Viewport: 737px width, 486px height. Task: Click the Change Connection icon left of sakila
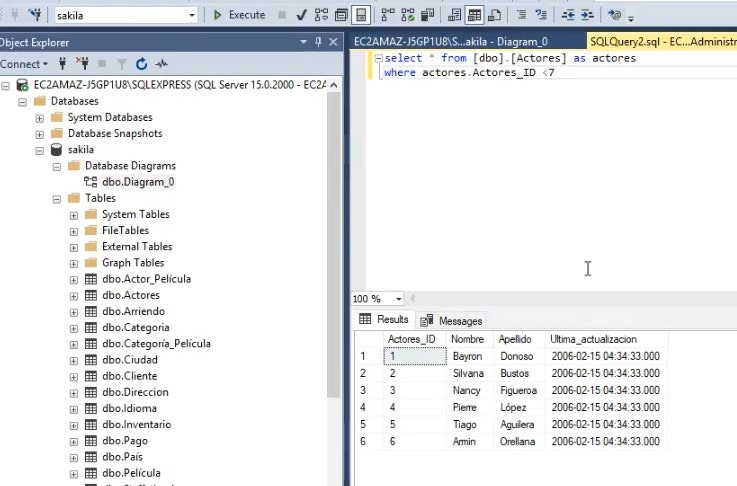(x=35, y=15)
